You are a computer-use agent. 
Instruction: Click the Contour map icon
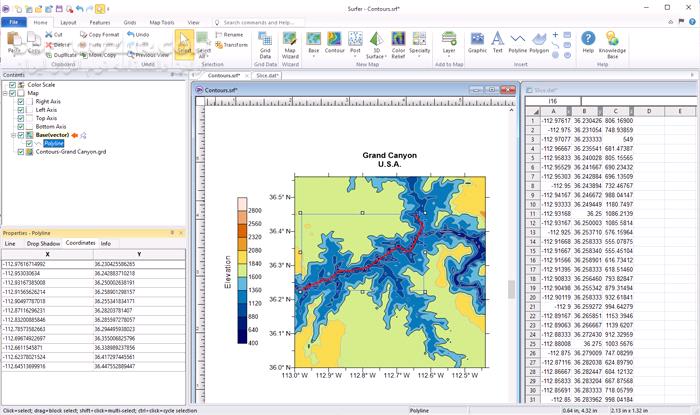335,42
